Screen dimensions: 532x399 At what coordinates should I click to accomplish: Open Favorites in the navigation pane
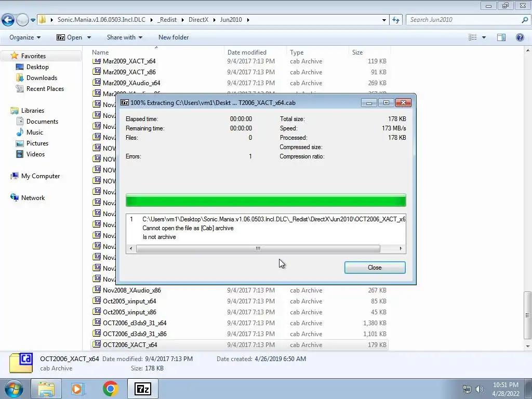[33, 56]
